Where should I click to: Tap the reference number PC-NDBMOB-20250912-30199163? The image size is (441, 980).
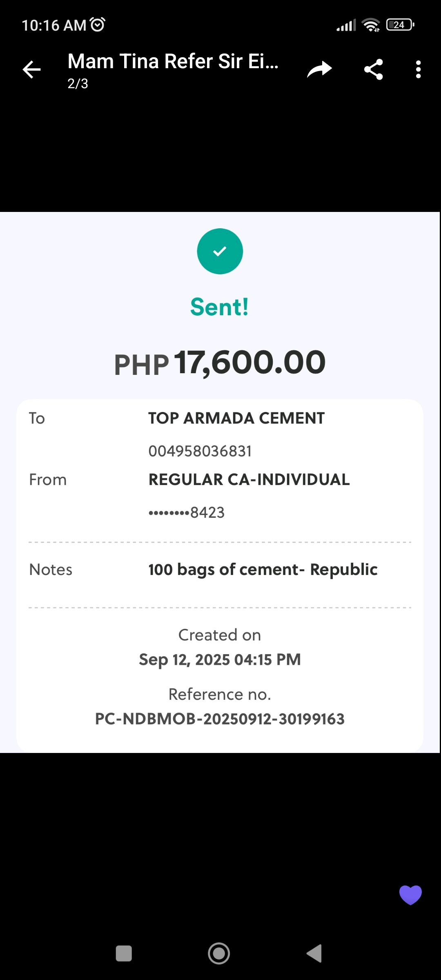click(220, 719)
